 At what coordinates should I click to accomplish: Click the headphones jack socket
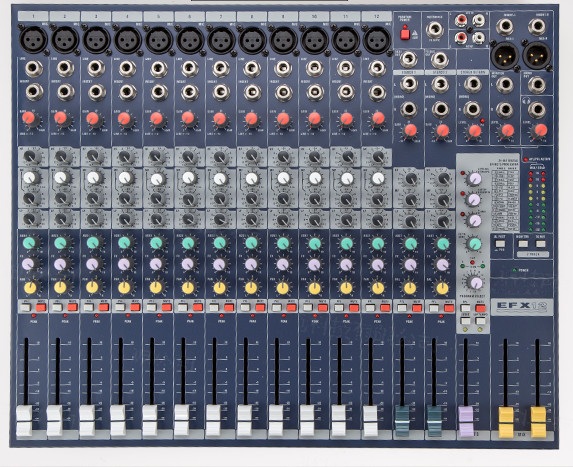(x=536, y=109)
